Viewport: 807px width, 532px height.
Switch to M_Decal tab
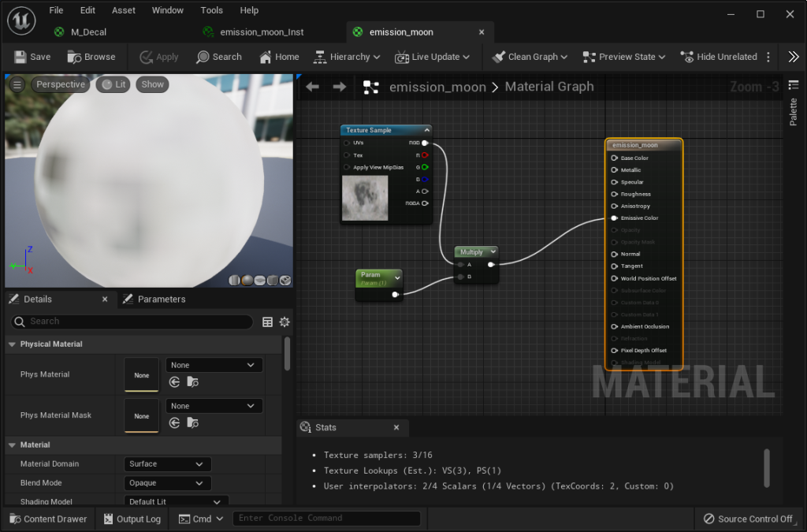81,32
